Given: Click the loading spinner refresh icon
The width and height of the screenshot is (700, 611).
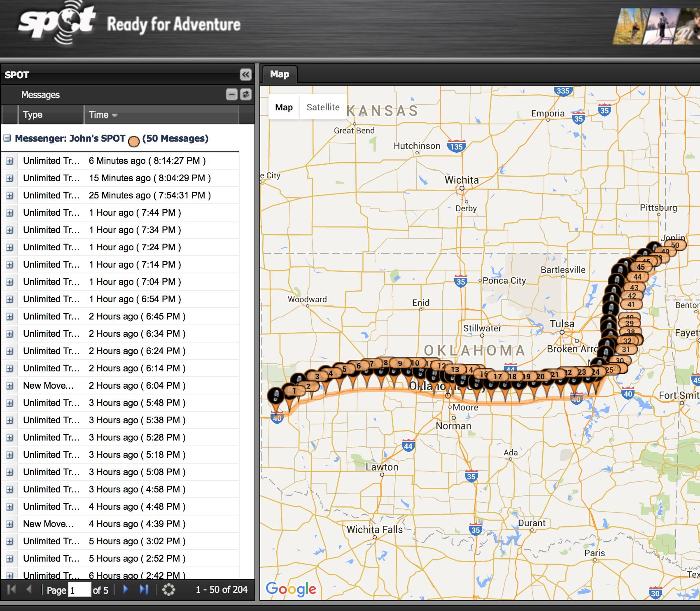Looking at the screenshot, I should tap(169, 590).
